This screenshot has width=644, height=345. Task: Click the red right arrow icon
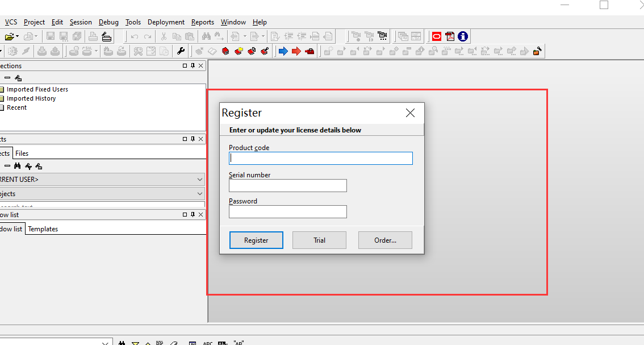[x=296, y=51]
